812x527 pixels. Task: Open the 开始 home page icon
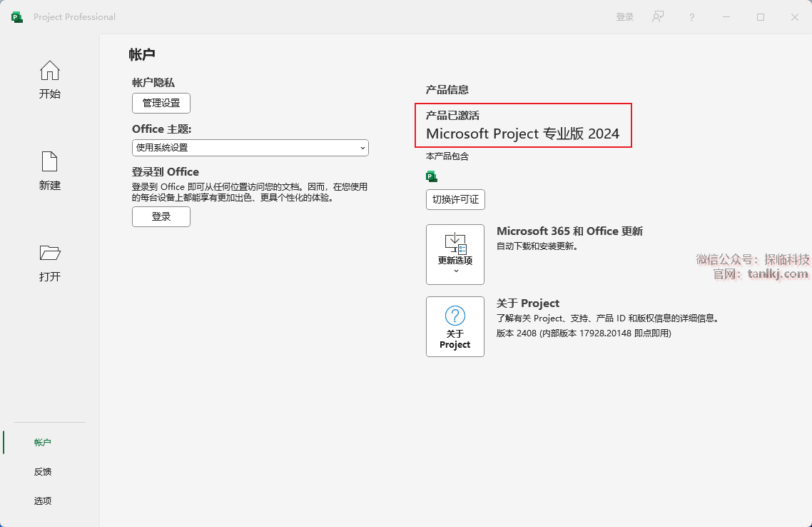(x=50, y=71)
